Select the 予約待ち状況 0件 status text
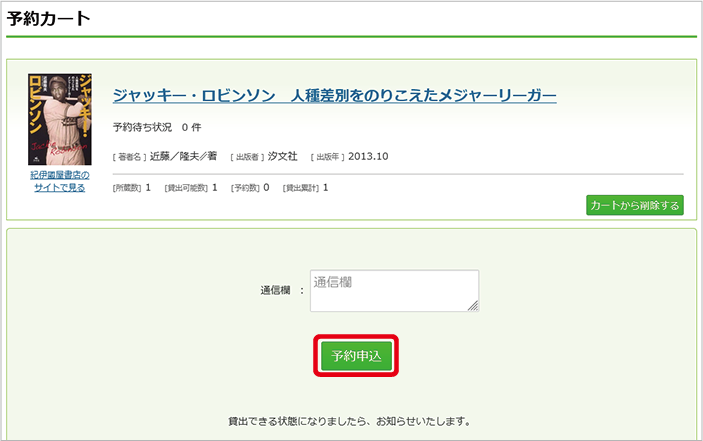This screenshot has height=441, width=703. click(x=157, y=128)
